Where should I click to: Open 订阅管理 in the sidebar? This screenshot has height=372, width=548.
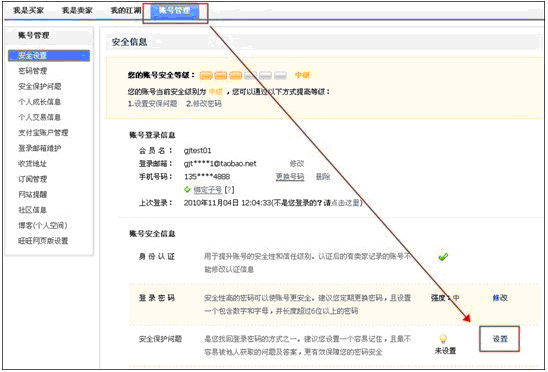[33, 179]
